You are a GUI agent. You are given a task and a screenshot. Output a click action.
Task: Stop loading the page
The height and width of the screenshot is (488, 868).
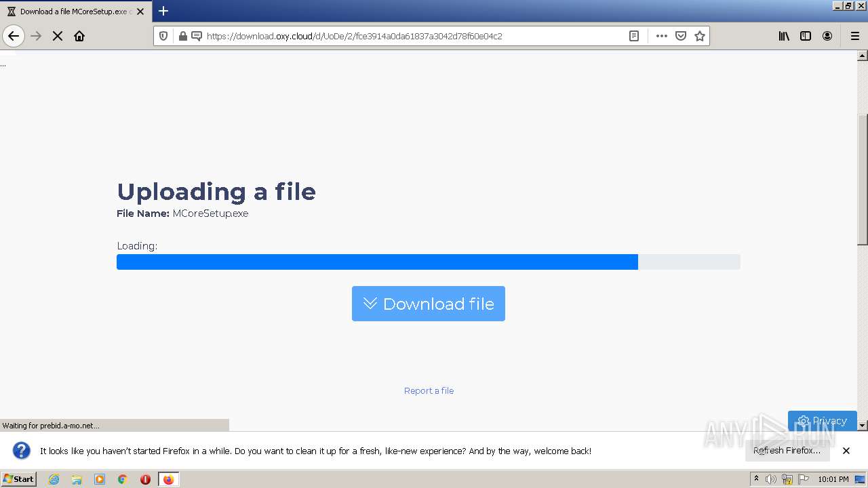(58, 36)
